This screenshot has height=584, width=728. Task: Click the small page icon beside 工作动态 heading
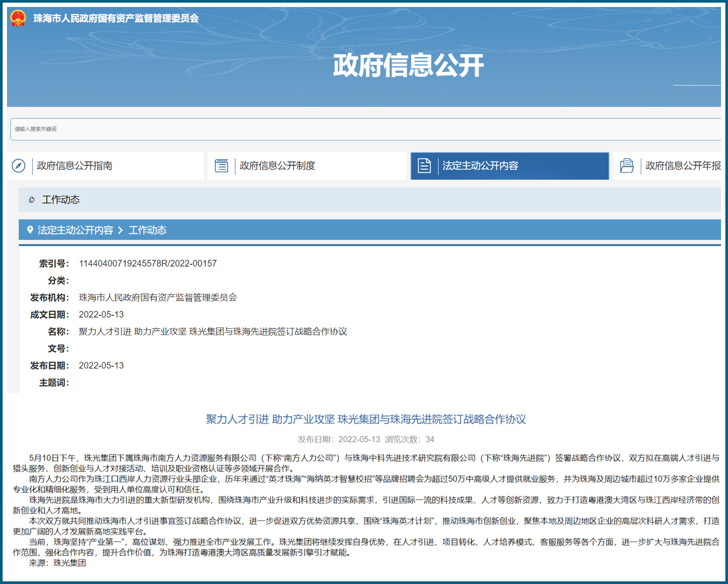tap(32, 200)
